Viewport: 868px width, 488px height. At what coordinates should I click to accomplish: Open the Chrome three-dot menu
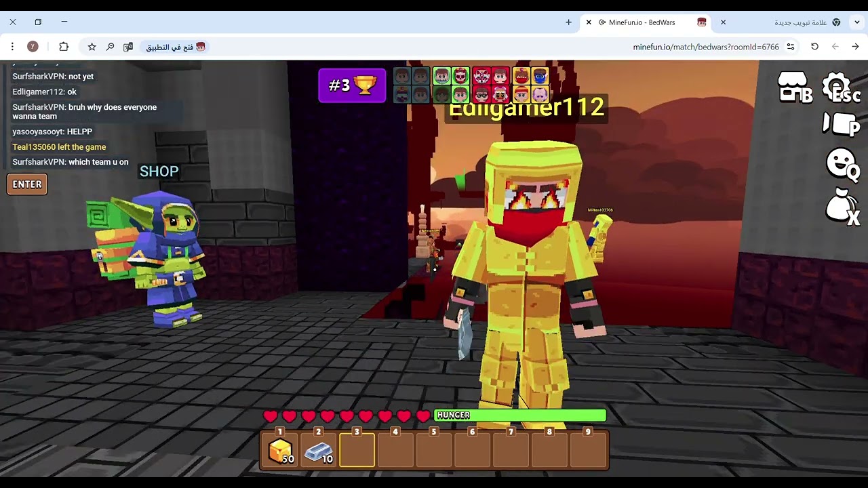point(12,47)
